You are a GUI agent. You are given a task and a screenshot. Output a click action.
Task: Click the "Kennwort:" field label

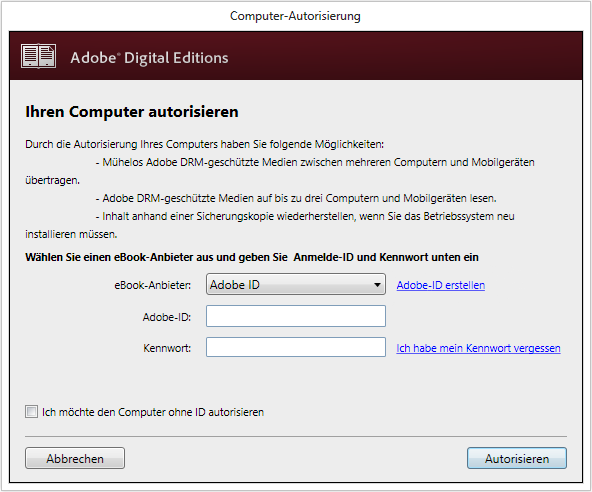click(x=167, y=348)
